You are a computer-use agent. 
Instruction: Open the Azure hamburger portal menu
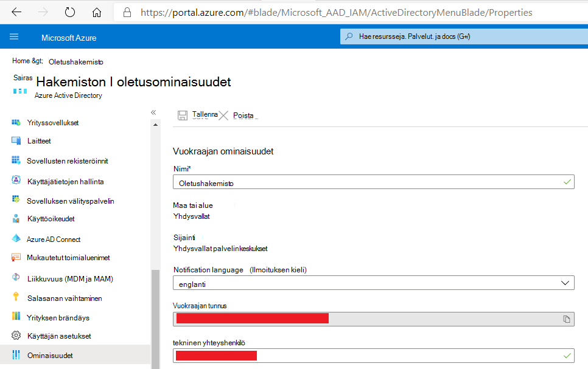click(x=14, y=36)
